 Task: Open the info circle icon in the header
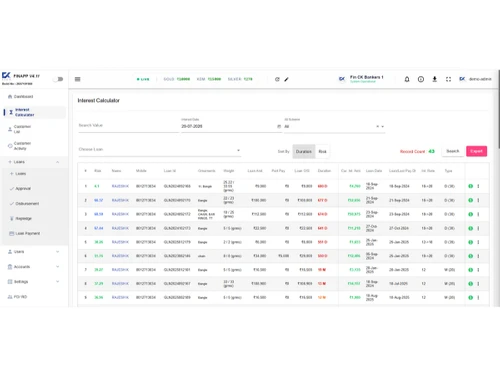[x=421, y=79]
